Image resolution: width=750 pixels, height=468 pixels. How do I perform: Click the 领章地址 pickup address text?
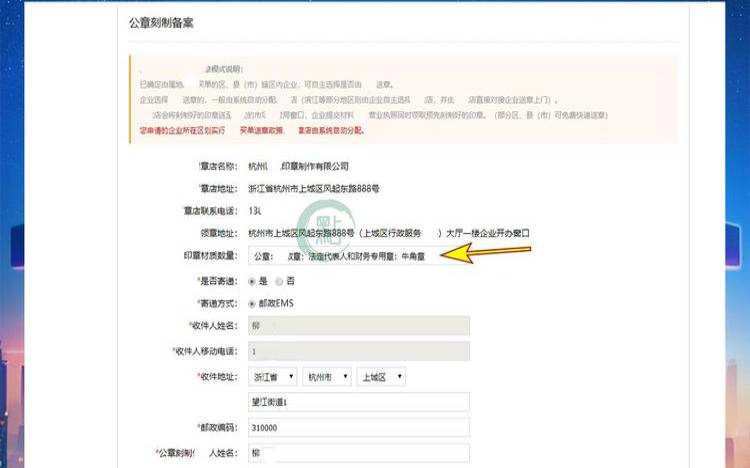pyautogui.click(x=389, y=233)
